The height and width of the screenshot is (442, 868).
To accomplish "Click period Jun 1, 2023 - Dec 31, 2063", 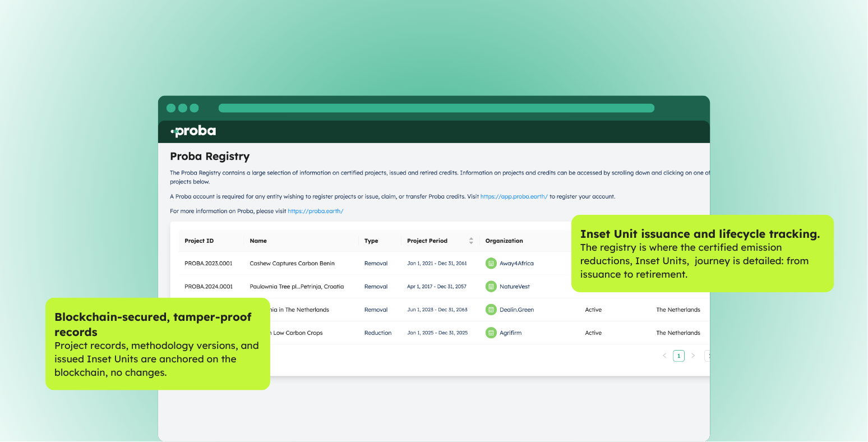I will 437,310.
